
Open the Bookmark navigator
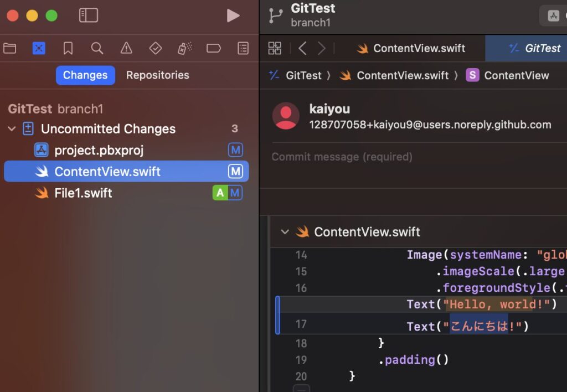pos(68,48)
